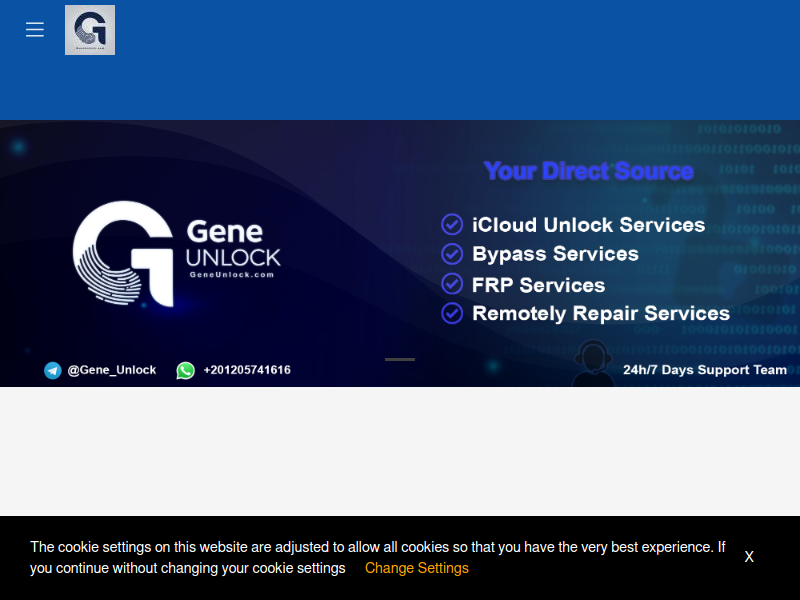Image resolution: width=800 pixels, height=600 pixels.
Task: Click the checkmark beside iCloud Unlock Services
Action: click(x=452, y=224)
